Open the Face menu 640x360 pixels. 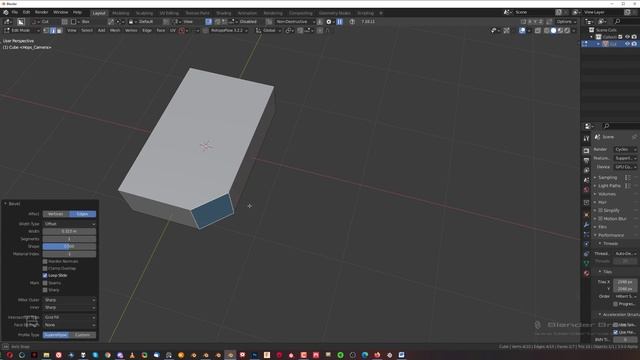pos(161,31)
